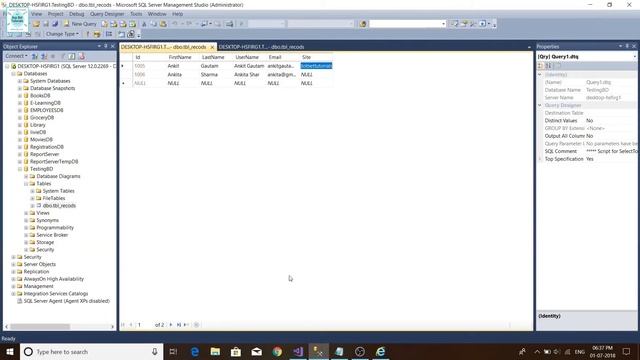
Task: Close the active dbo.tbl_recods tab
Action: 212,47
